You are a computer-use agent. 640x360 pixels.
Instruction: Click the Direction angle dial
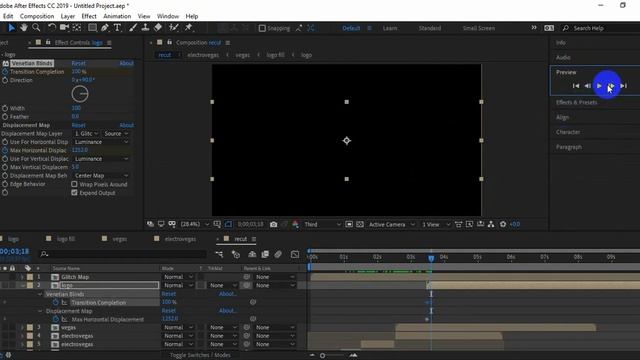click(80, 94)
